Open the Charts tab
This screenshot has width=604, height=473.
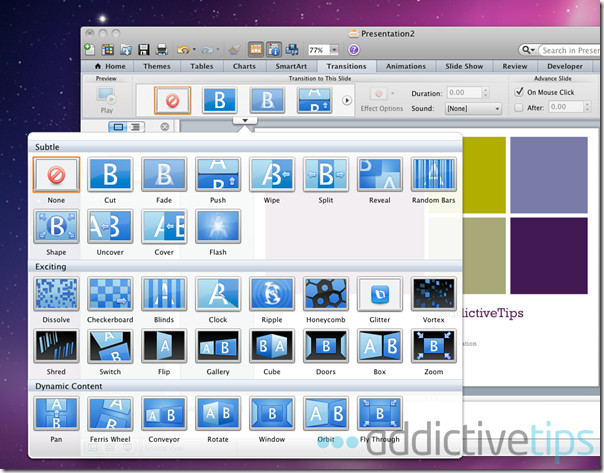click(244, 66)
